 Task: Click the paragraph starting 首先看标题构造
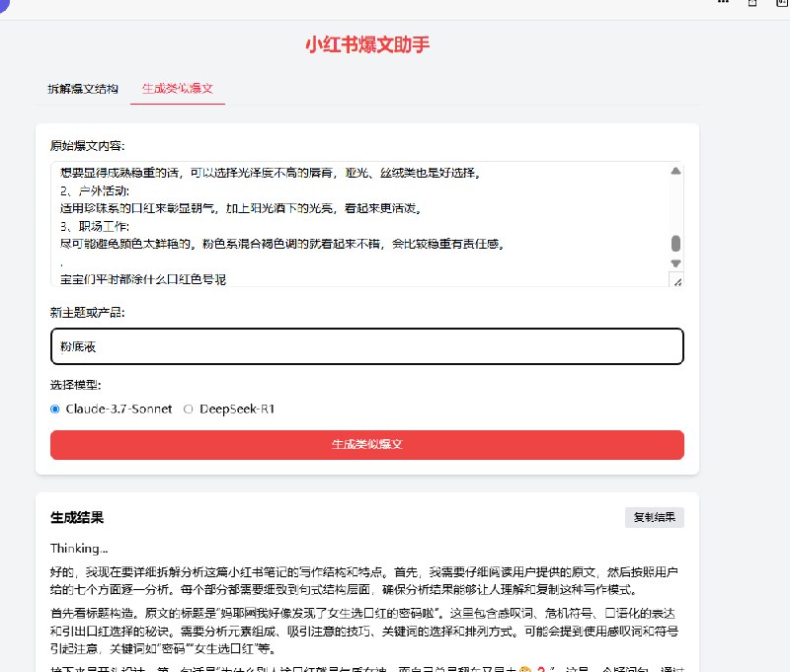click(364, 631)
